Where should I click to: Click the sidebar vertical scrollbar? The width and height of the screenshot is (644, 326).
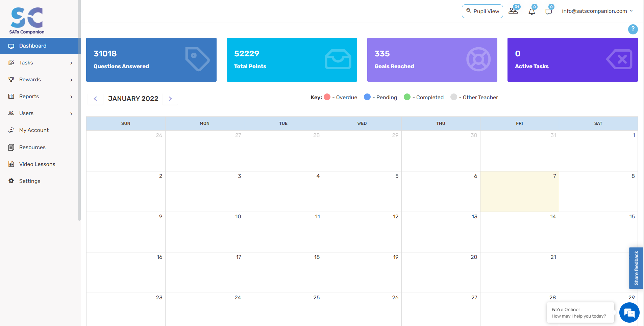pos(79,110)
